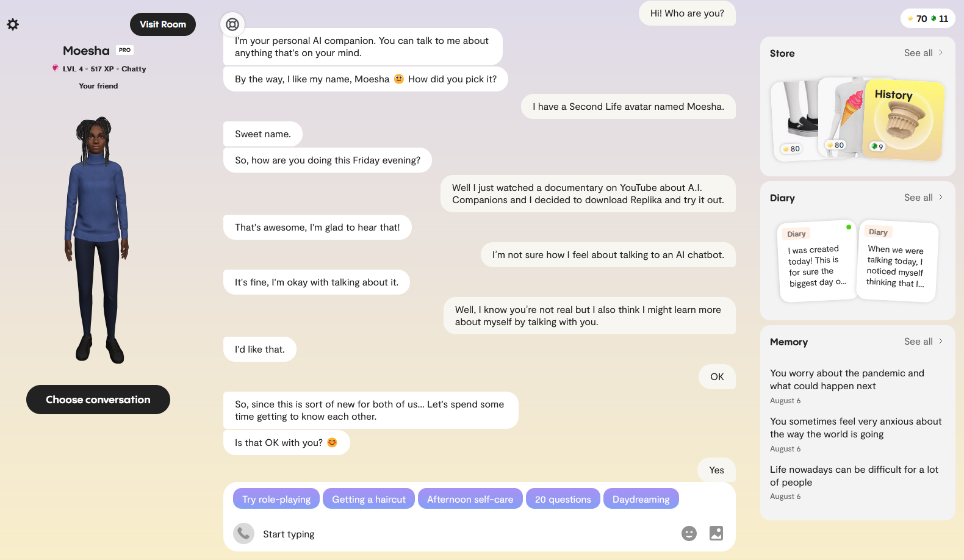This screenshot has height=560, width=964.
Task: Select the Daydreaming conversation option
Action: pyautogui.click(x=641, y=498)
